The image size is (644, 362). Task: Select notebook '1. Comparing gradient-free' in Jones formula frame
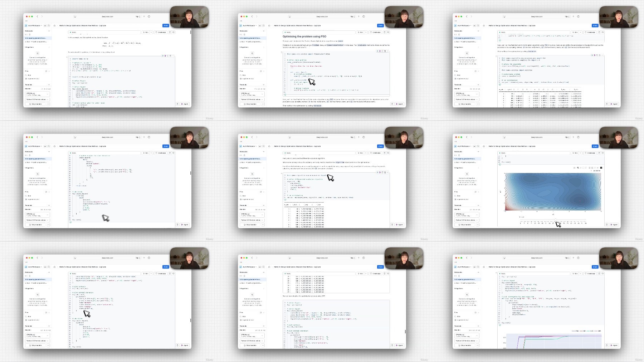[x=37, y=38]
